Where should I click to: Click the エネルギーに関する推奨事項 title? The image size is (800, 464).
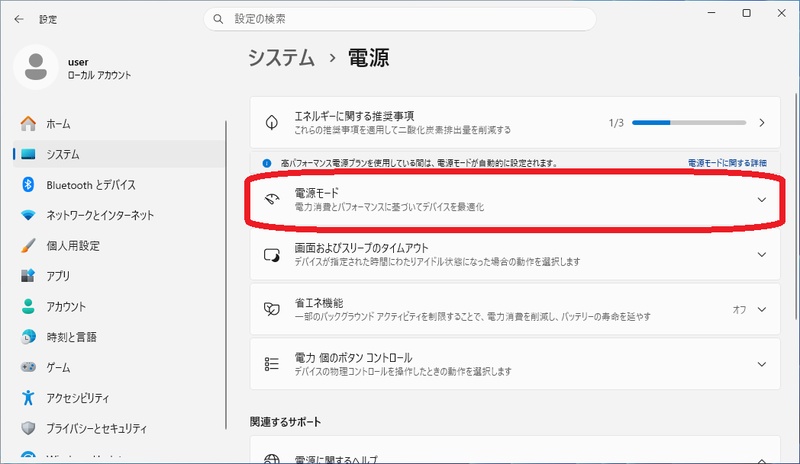[354, 116]
